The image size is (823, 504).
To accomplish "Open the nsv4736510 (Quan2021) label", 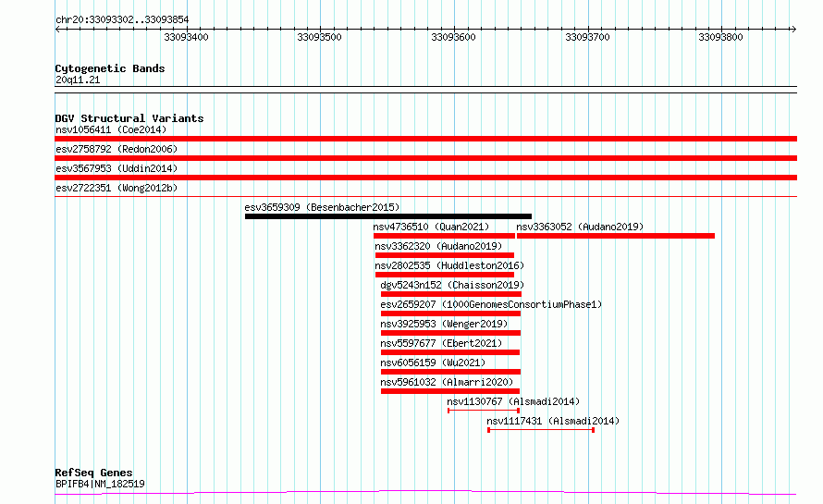I will coord(431,227).
